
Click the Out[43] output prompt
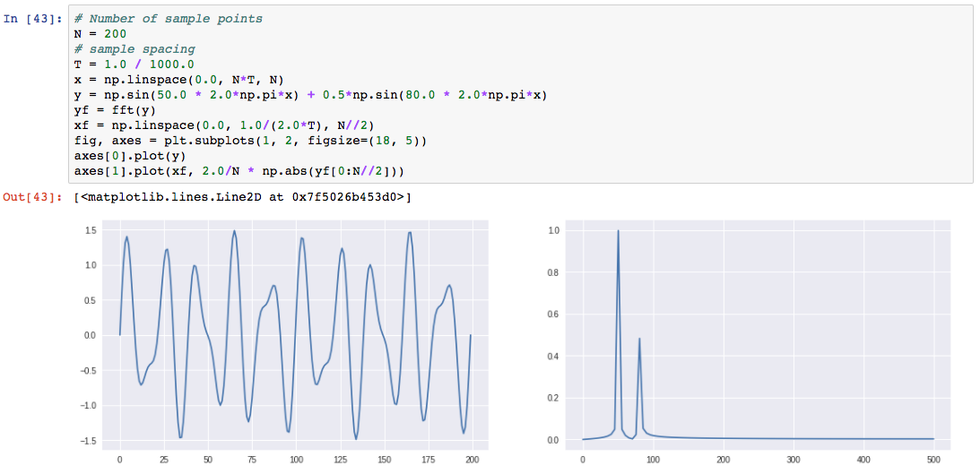[34, 196]
